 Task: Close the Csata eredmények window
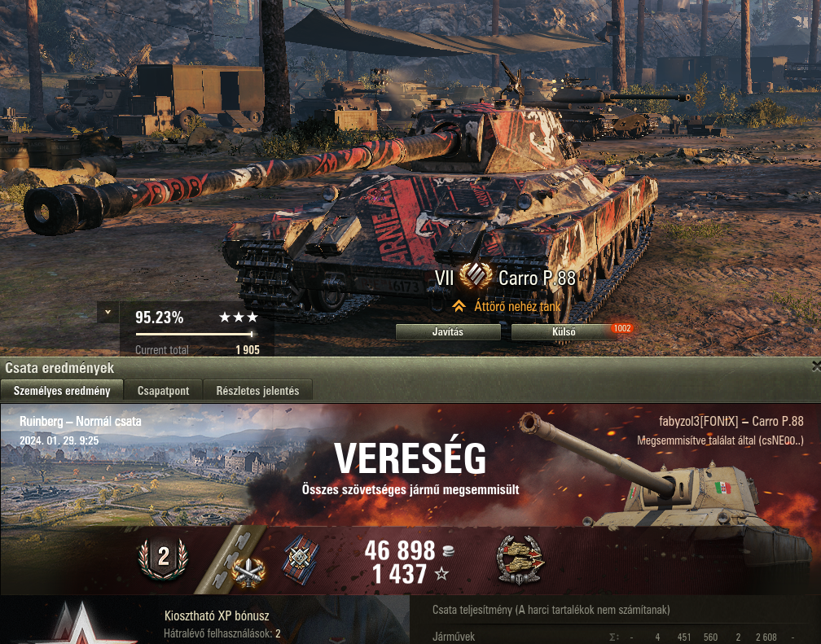[816, 366]
